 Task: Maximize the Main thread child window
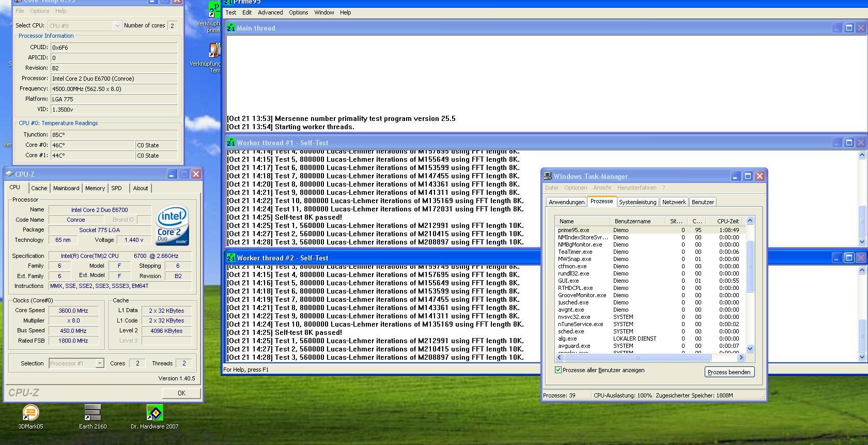(849, 28)
